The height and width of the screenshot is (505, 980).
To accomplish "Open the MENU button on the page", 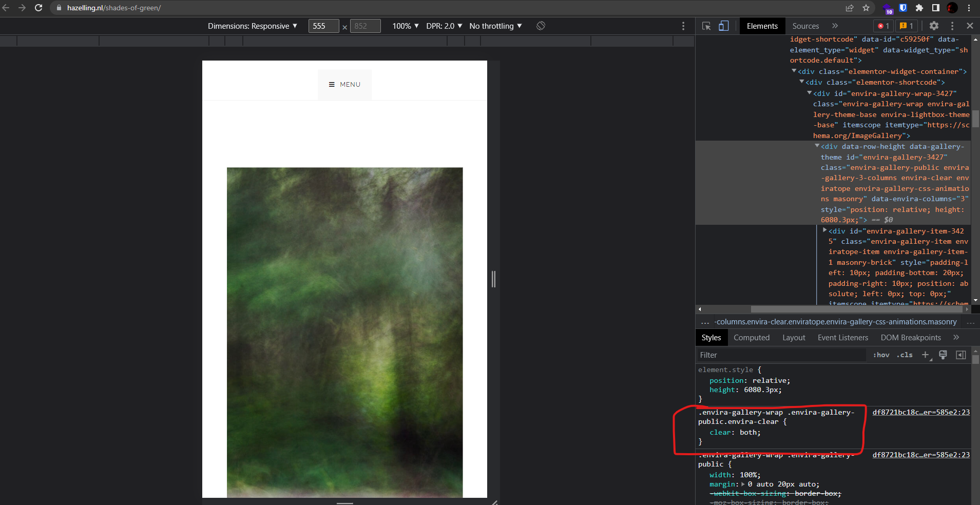I will [x=345, y=85].
